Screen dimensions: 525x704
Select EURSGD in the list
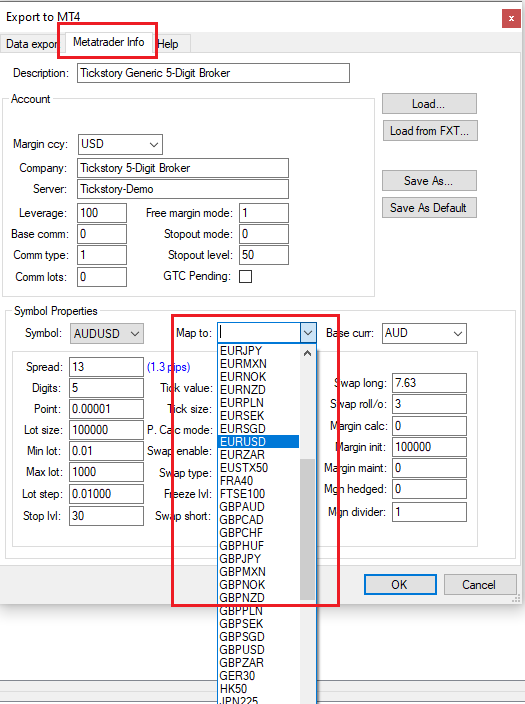point(259,429)
